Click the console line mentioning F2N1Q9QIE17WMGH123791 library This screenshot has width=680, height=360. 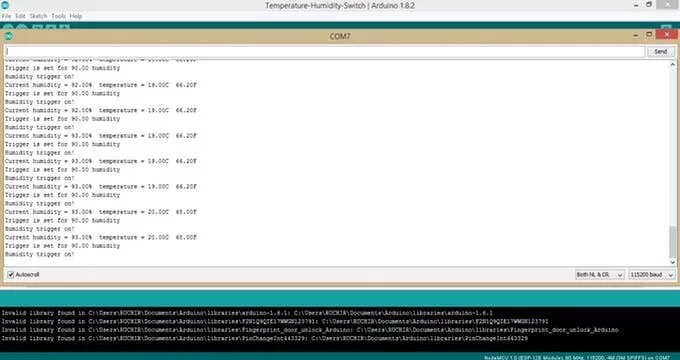coord(275,321)
